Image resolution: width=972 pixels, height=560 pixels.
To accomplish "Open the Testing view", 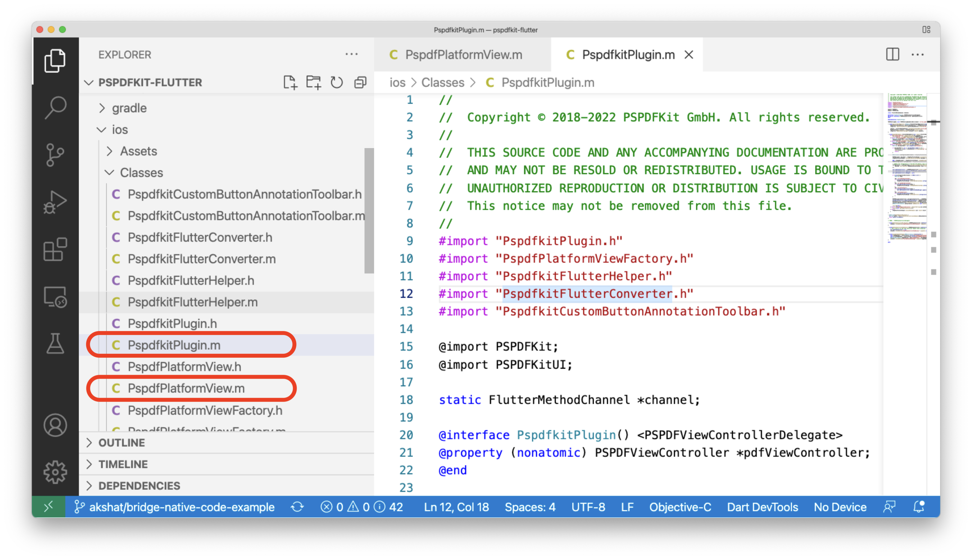I will click(x=55, y=344).
